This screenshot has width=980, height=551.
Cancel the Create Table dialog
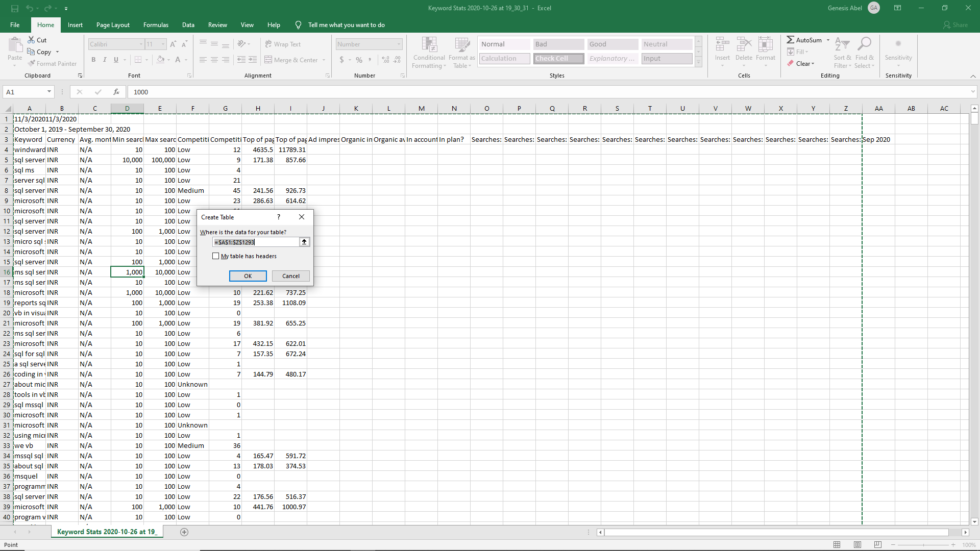click(x=290, y=275)
